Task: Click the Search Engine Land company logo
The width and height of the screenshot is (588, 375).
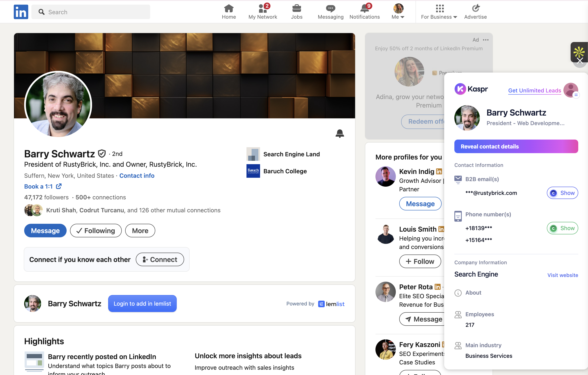Action: pyautogui.click(x=253, y=154)
